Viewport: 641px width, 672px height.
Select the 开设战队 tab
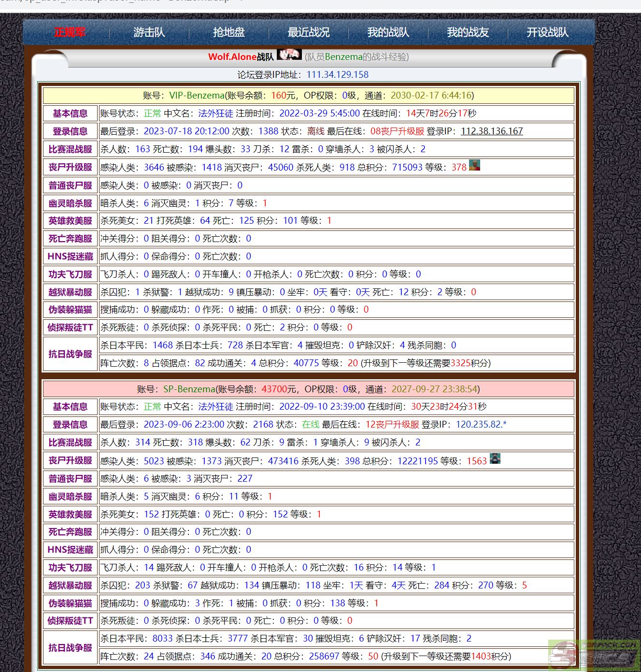tap(547, 32)
